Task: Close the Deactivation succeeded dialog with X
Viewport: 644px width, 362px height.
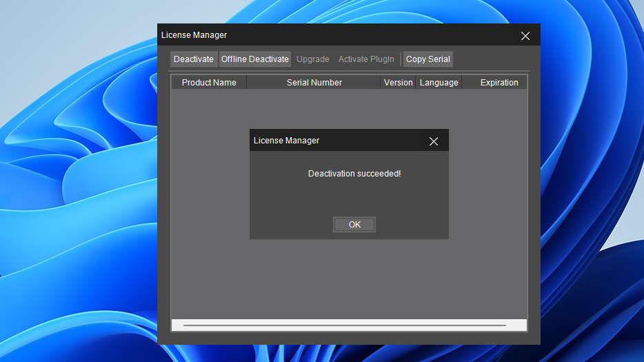Action: 434,141
